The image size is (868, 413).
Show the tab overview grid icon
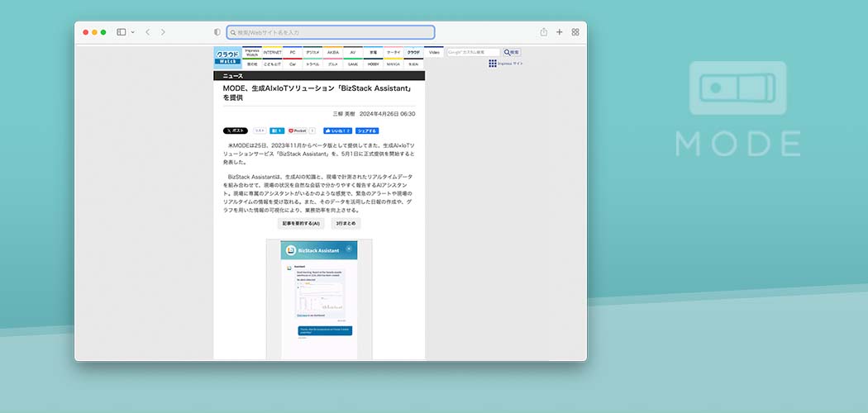[575, 32]
